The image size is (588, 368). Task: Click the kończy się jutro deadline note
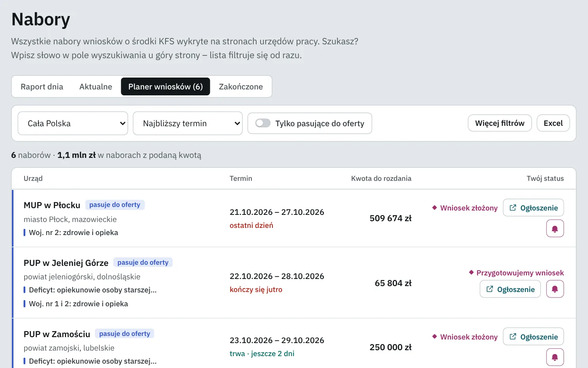coord(256,290)
